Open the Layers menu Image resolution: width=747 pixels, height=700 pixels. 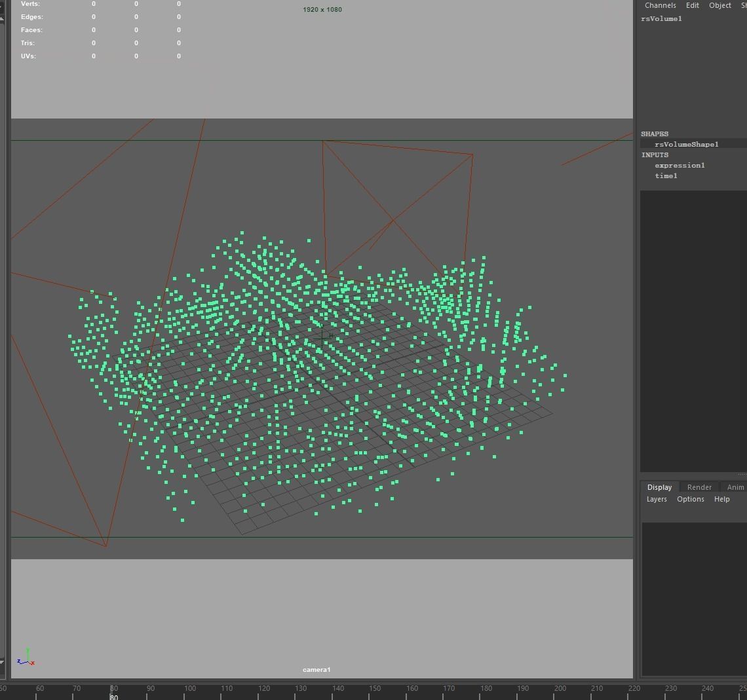point(657,499)
